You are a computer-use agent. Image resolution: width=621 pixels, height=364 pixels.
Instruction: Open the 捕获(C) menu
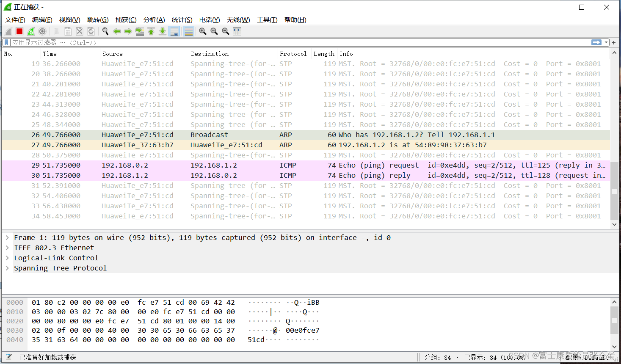[x=126, y=20]
